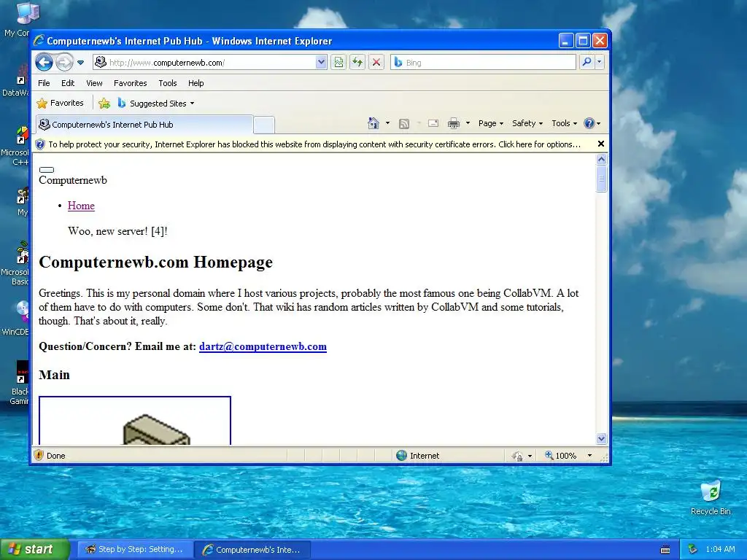
Task: Follow the Home link
Action: pos(81,206)
